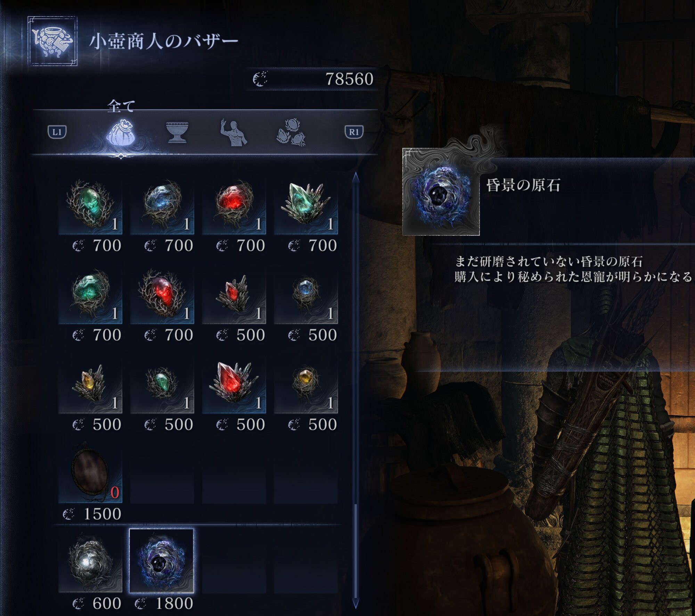Click the L1 previous tab button
The height and width of the screenshot is (616, 695).
[x=57, y=132]
